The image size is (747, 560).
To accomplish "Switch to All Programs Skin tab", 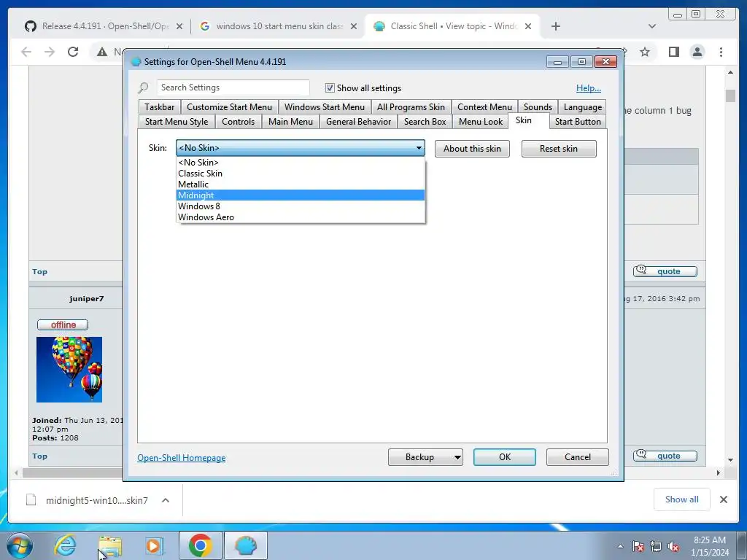I will [x=411, y=107].
